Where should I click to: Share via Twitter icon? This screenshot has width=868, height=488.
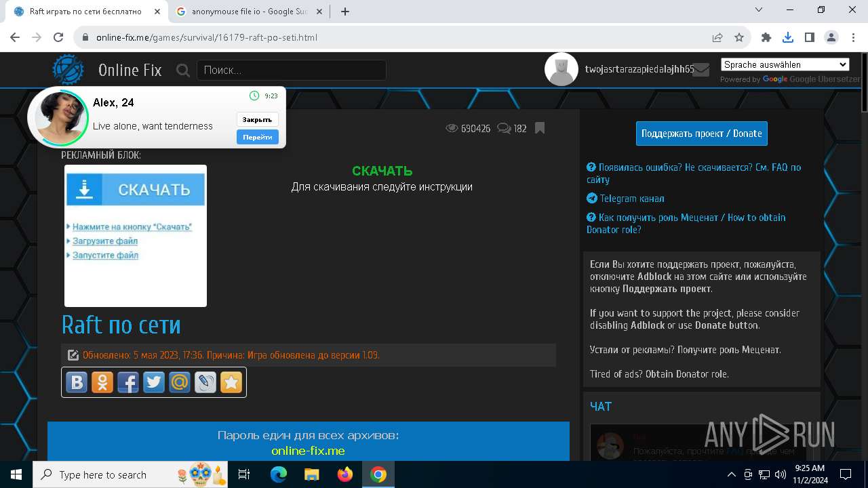click(x=153, y=382)
